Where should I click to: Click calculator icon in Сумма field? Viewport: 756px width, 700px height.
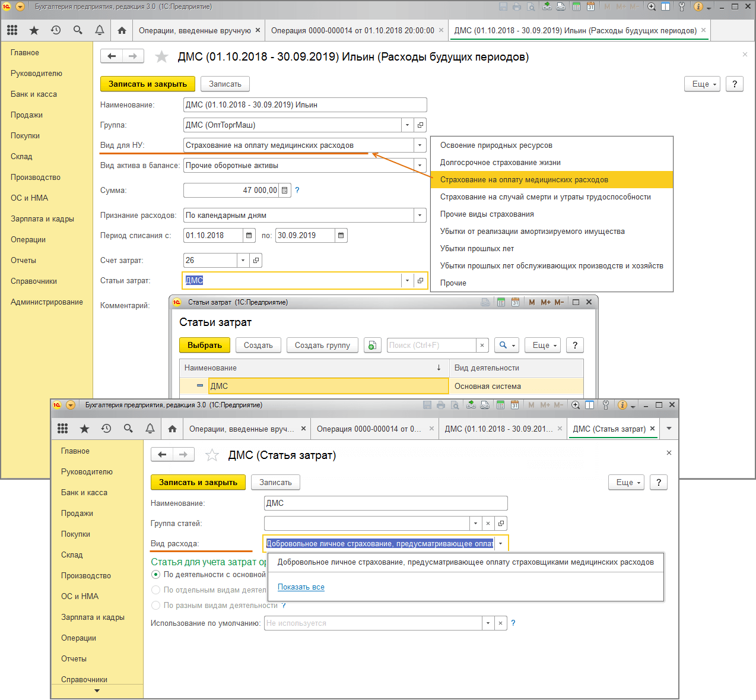click(285, 191)
